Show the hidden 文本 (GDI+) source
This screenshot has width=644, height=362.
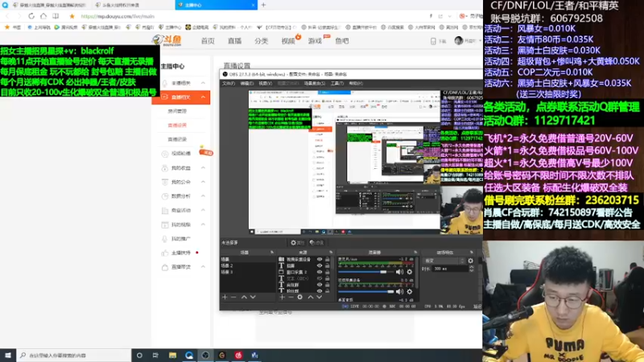point(320,278)
